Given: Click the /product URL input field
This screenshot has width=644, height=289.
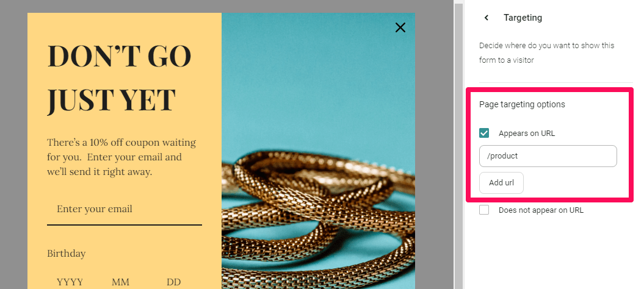Looking at the screenshot, I should point(548,156).
